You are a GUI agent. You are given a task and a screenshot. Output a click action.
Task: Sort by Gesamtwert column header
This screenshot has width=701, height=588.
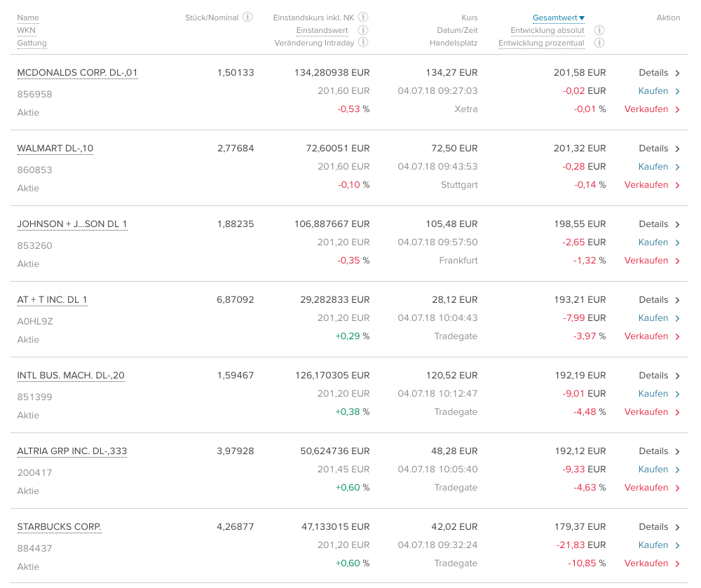click(x=559, y=18)
